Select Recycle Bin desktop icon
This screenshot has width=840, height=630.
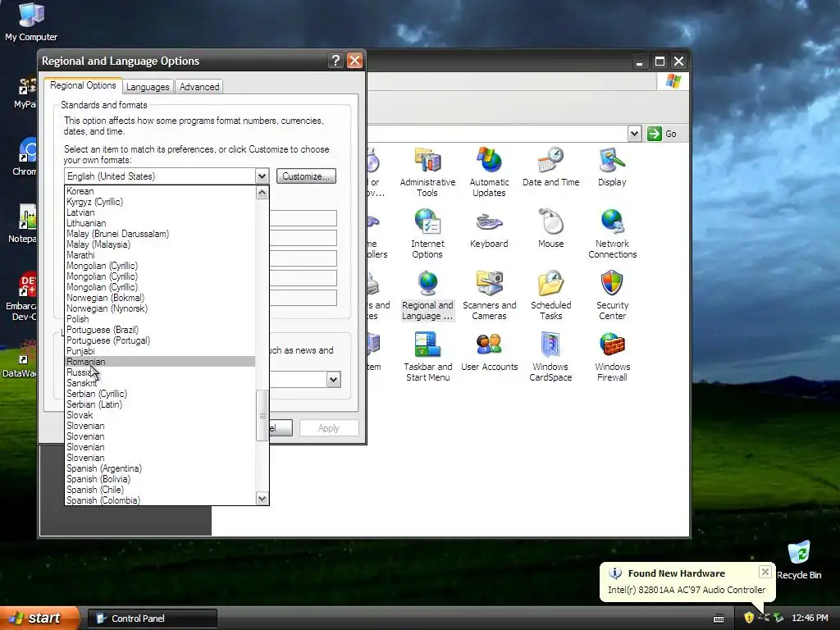[x=799, y=559]
